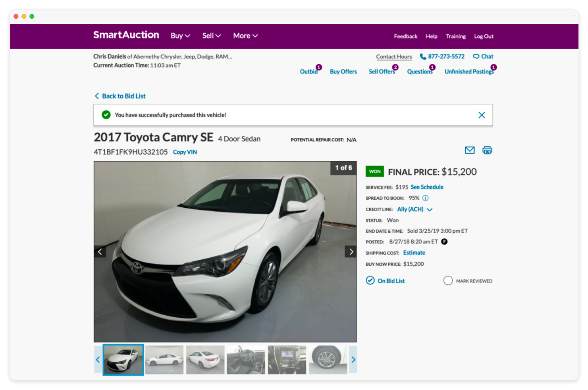Select the side-view car thumbnail

coord(164,360)
